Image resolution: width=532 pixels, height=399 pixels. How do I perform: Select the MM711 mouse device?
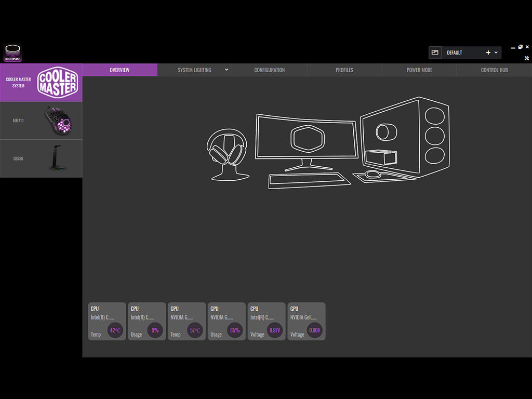41,120
